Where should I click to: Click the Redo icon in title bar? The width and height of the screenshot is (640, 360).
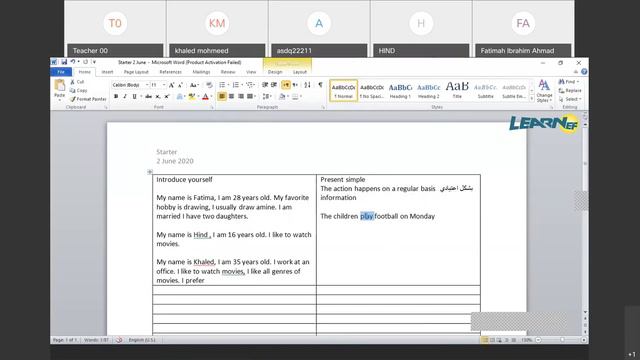pyautogui.click(x=85, y=62)
